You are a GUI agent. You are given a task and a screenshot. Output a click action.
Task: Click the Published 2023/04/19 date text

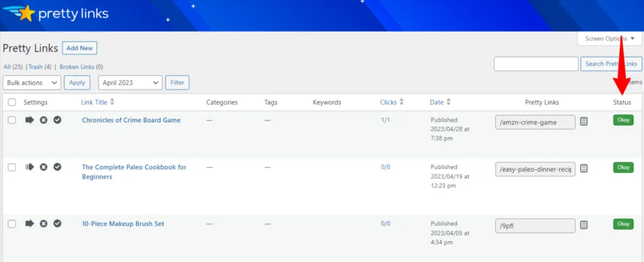[x=450, y=176]
